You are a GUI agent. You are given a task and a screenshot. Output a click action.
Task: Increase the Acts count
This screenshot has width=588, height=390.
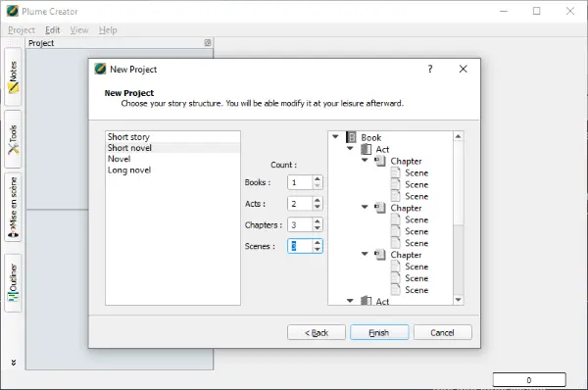pyautogui.click(x=318, y=200)
